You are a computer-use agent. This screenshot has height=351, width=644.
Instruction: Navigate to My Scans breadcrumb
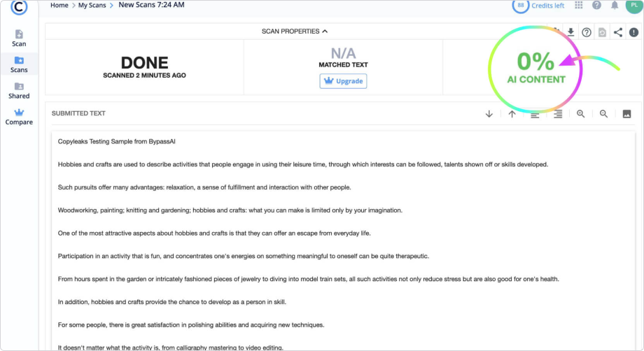[x=92, y=6]
